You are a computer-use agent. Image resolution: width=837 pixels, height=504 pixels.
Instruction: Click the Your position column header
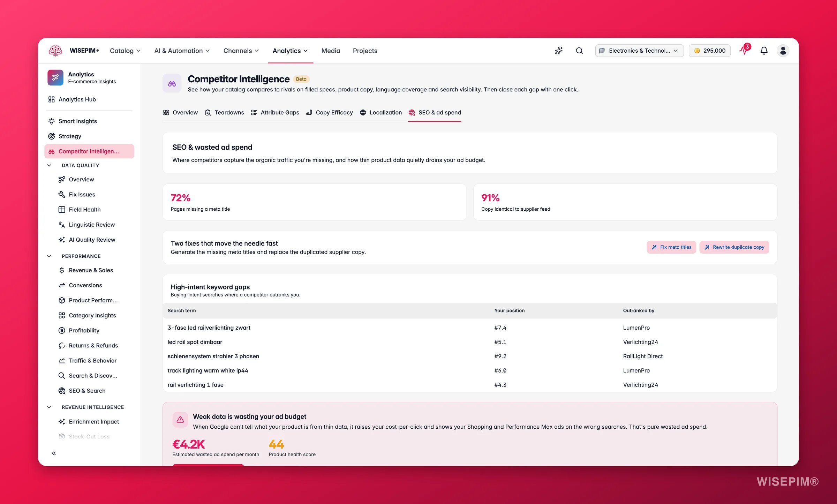(510, 310)
